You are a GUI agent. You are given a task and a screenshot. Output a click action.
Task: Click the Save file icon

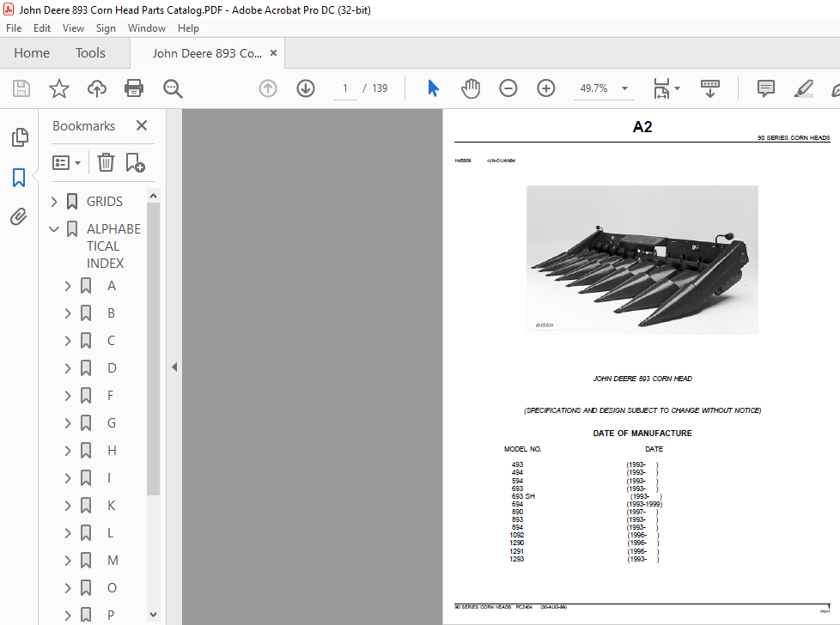point(21,88)
